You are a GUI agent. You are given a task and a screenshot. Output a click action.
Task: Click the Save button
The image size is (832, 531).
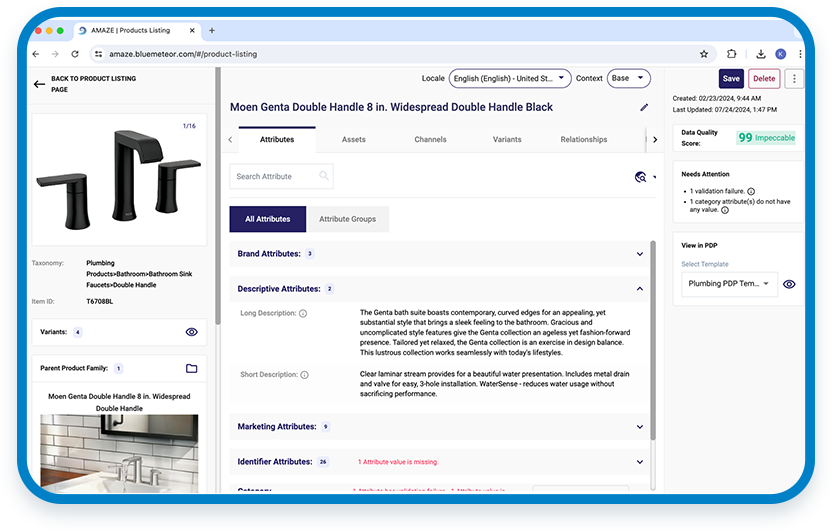[731, 79]
